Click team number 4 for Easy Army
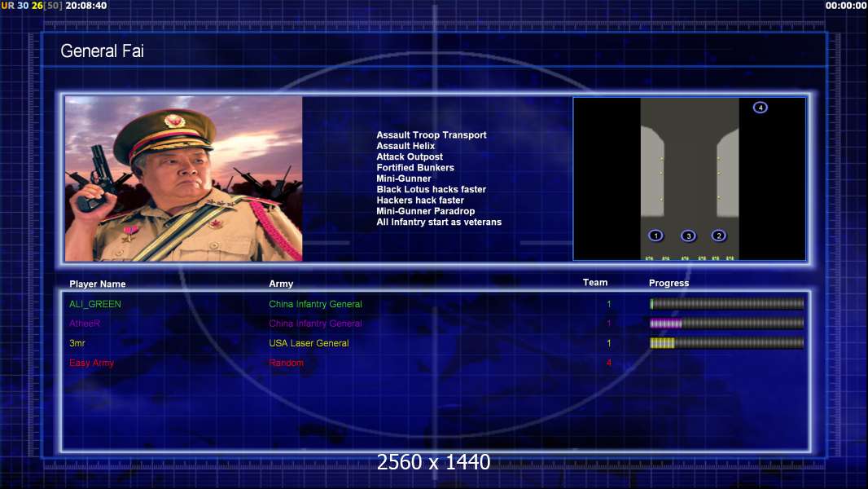The image size is (868, 489). coord(609,363)
